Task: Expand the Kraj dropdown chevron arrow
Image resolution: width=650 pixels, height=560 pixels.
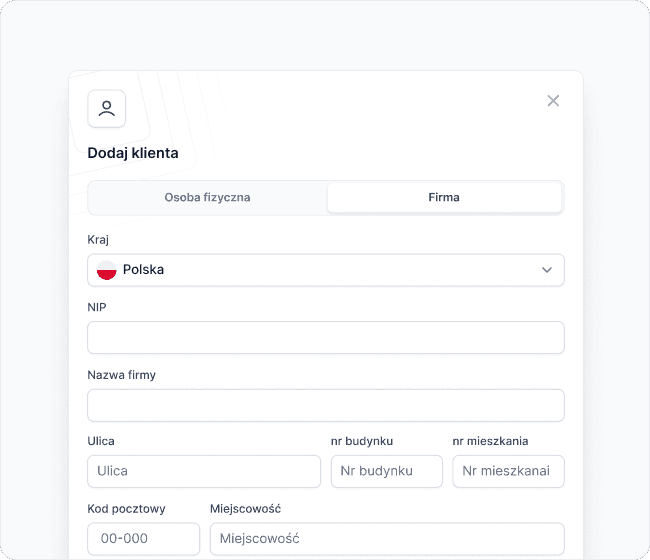Action: click(x=547, y=270)
